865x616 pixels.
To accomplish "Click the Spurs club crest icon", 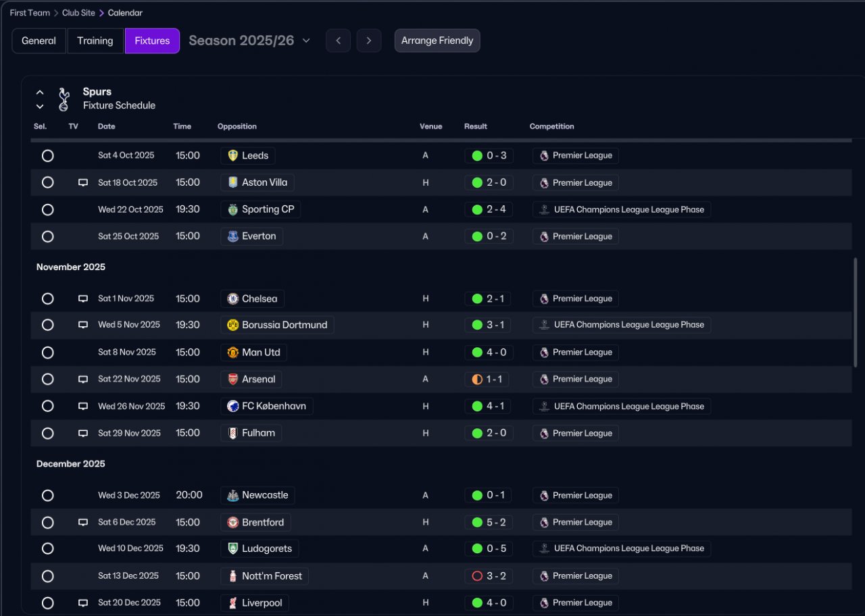I will [x=64, y=99].
